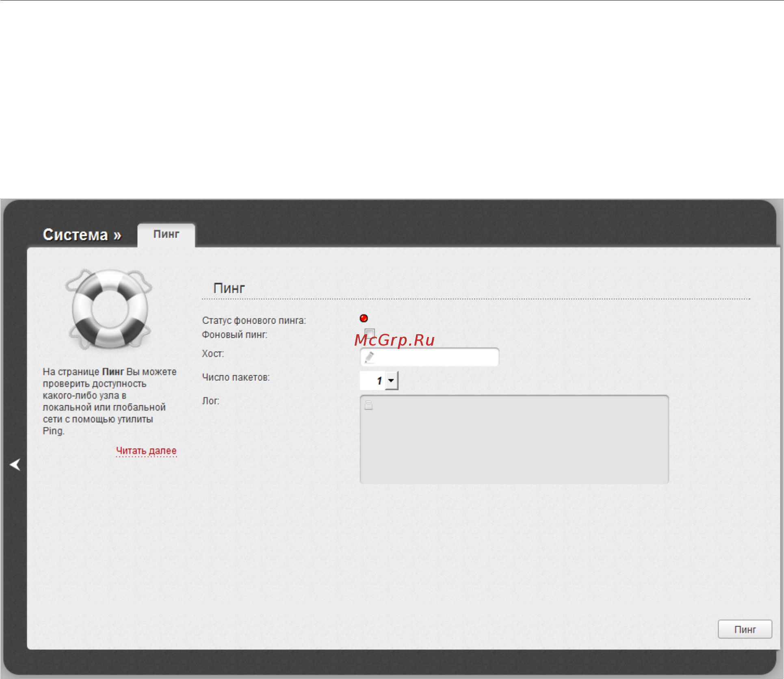Screen dimensions: 784x679
Task: Click the lock icon in log area
Action: (368, 405)
